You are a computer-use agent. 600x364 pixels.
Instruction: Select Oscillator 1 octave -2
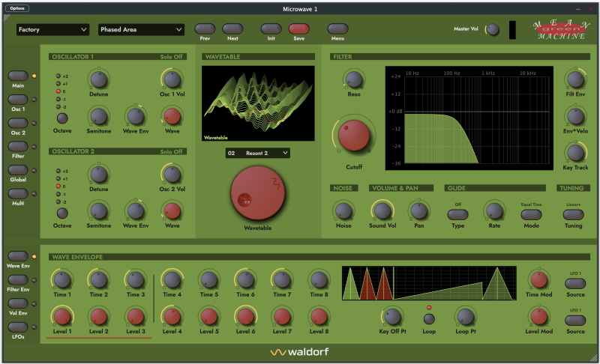pyautogui.click(x=58, y=107)
